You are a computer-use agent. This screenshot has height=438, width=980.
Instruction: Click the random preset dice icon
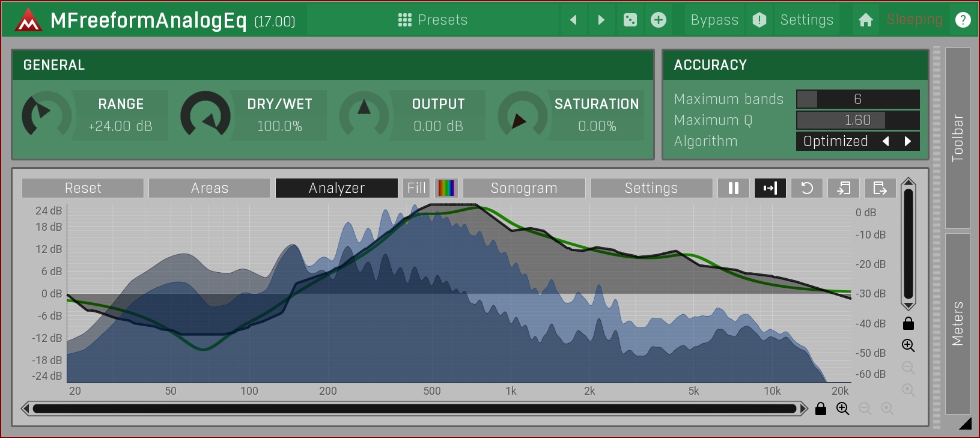click(630, 20)
